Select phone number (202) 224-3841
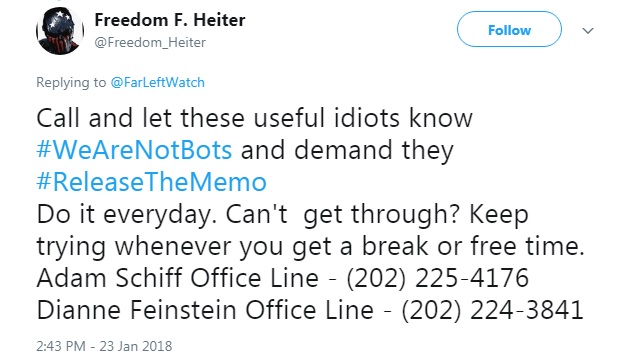 tap(492, 311)
